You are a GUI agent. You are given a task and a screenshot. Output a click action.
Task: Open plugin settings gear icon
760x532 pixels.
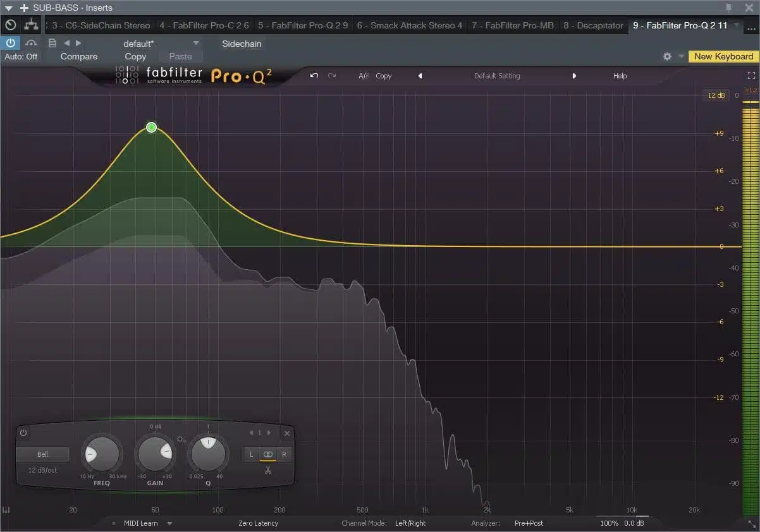click(667, 56)
